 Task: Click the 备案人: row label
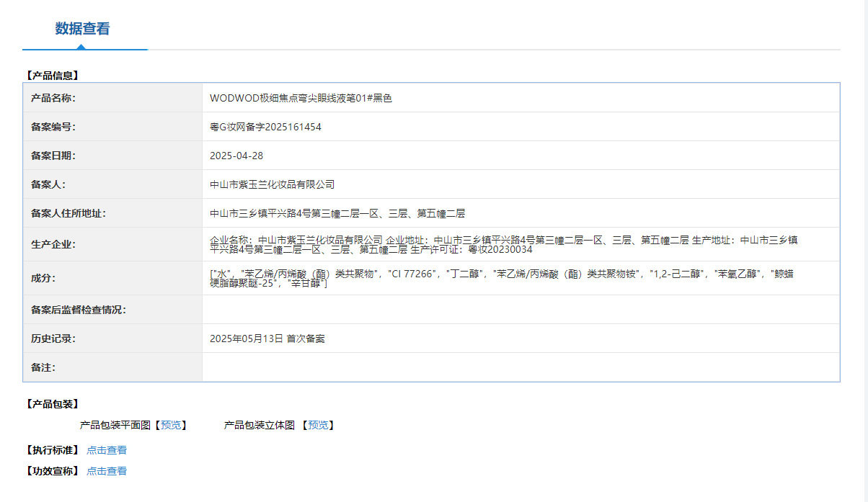[x=48, y=184]
